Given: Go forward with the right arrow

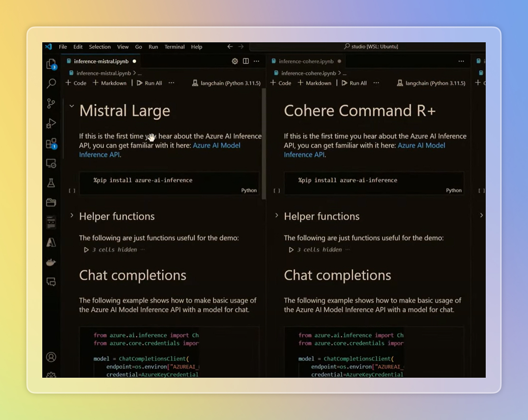Looking at the screenshot, I should click(241, 47).
